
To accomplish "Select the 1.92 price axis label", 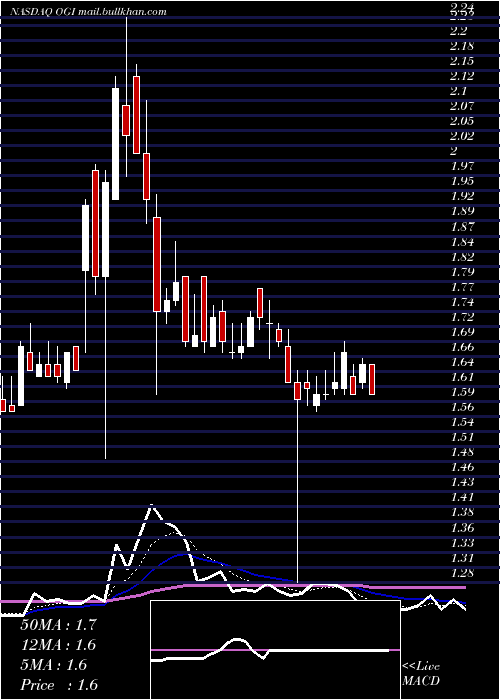I will pos(462,196).
